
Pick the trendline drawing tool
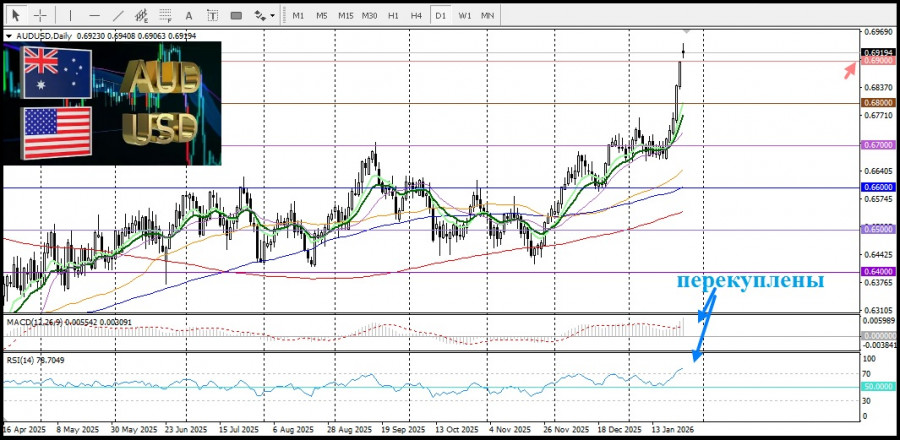(x=118, y=16)
